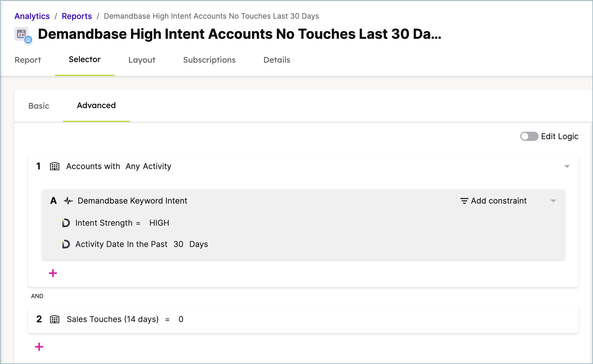
Task: Click the filter icon next to Add constraint
Action: pos(464,201)
